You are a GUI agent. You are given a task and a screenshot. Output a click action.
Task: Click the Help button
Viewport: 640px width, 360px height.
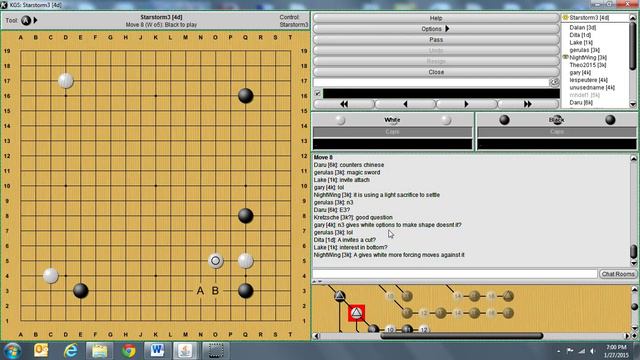pyautogui.click(x=436, y=18)
